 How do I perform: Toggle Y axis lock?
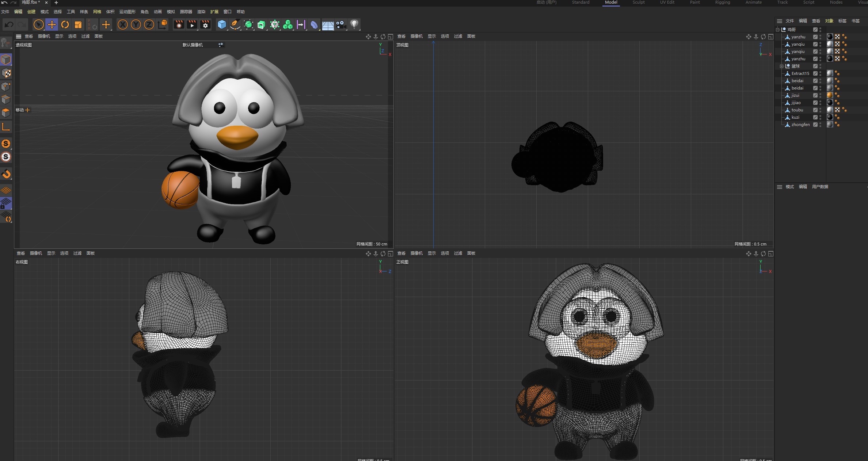tap(136, 24)
